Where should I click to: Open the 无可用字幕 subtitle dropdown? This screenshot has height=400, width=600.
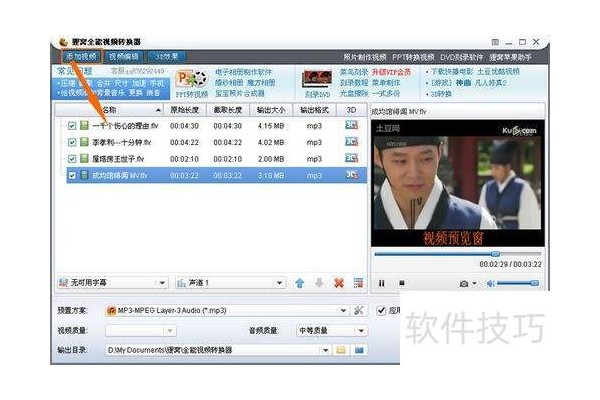(112, 283)
